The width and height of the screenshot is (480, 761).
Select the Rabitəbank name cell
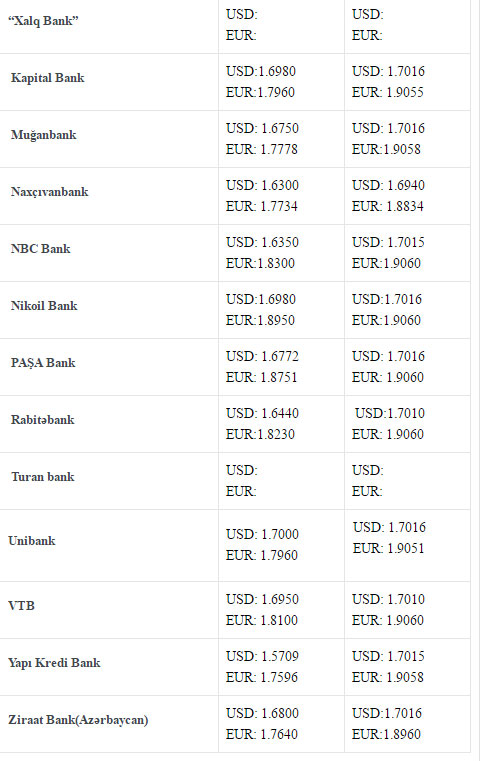tap(43, 420)
